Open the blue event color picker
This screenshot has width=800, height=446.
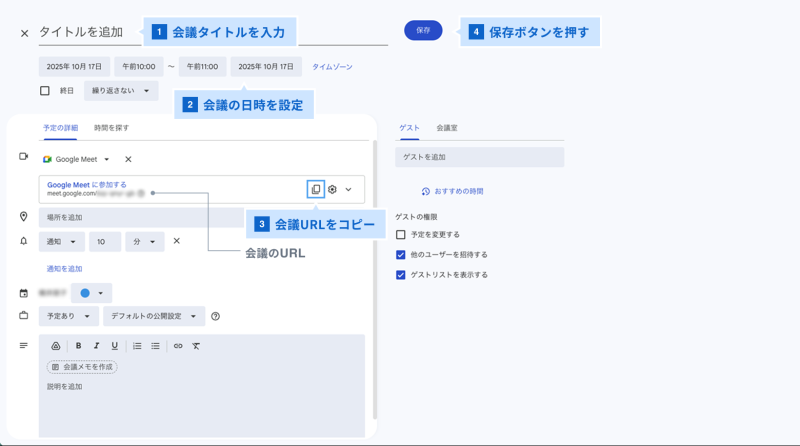click(91, 293)
